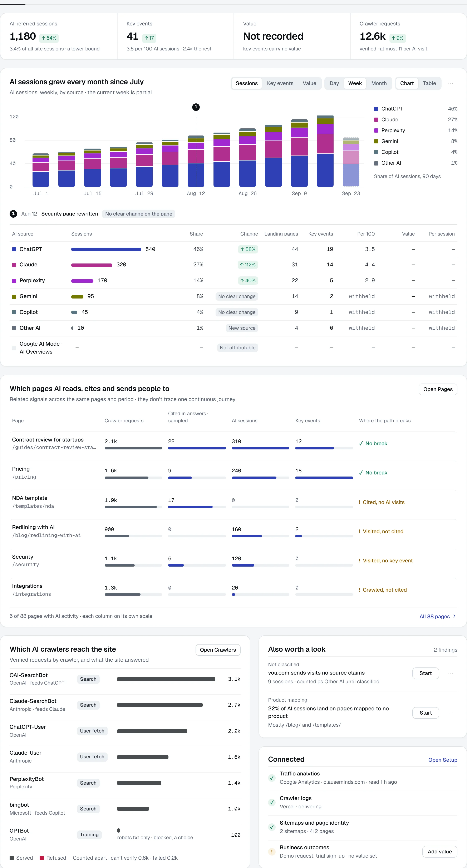Open more options for you.com finding
Viewport: 467px width, 868px height.
(451, 673)
